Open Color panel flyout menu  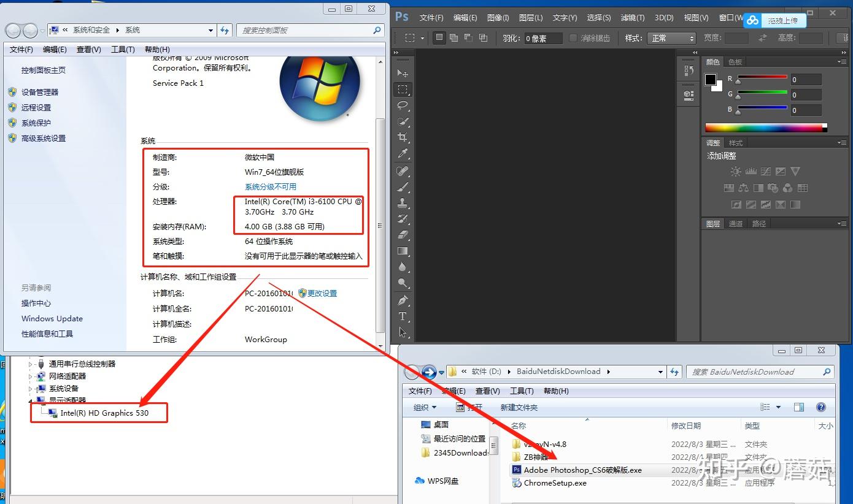point(841,61)
